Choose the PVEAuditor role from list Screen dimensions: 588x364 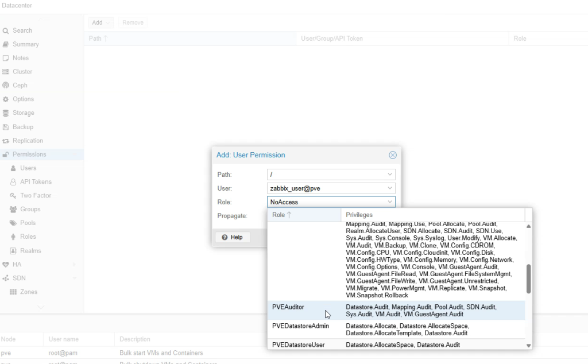[288, 307]
